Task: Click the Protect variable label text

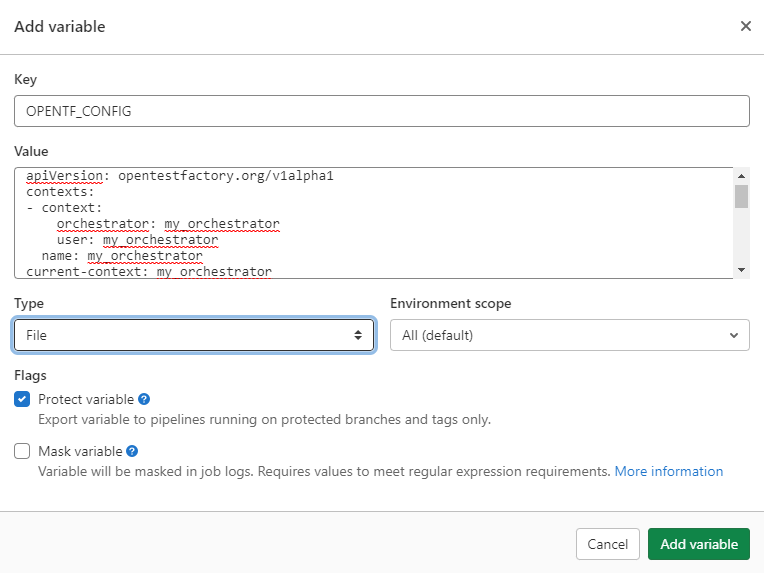Action: point(86,399)
